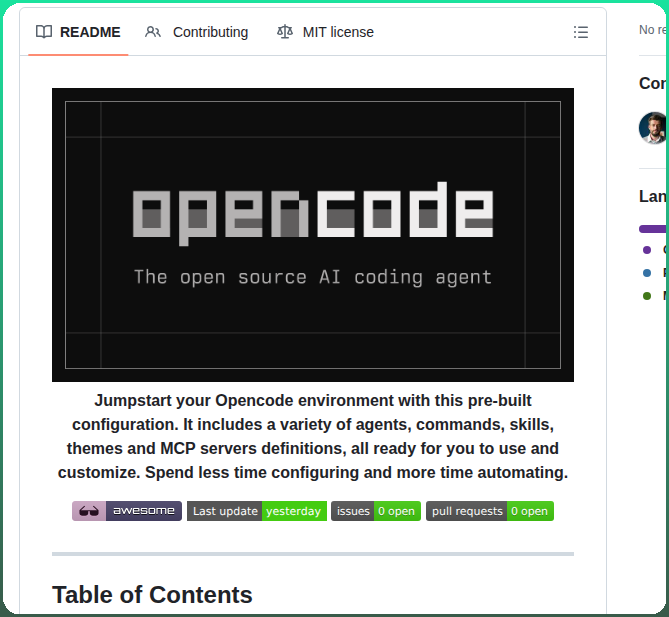Click the issues 0 open badge

376,511
